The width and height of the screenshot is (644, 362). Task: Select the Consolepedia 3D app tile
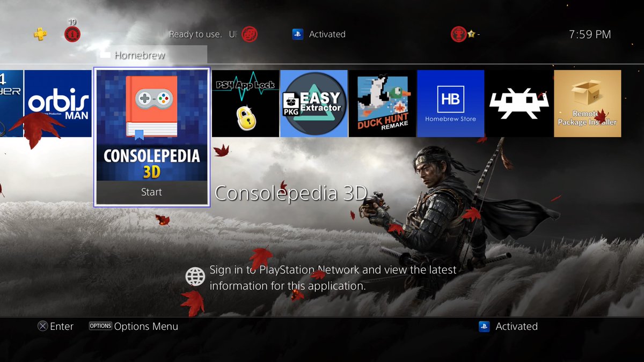(x=151, y=137)
